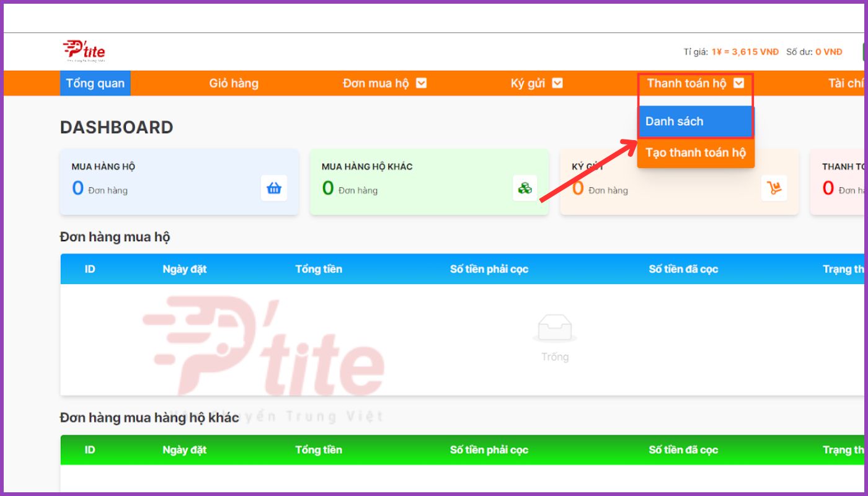This screenshot has height=496, width=868.
Task: Open the Ký gửi menu label
Action: point(528,83)
